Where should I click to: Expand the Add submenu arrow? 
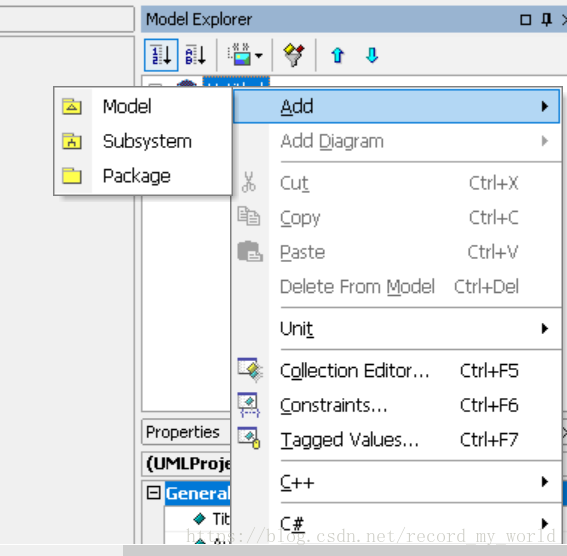[545, 106]
